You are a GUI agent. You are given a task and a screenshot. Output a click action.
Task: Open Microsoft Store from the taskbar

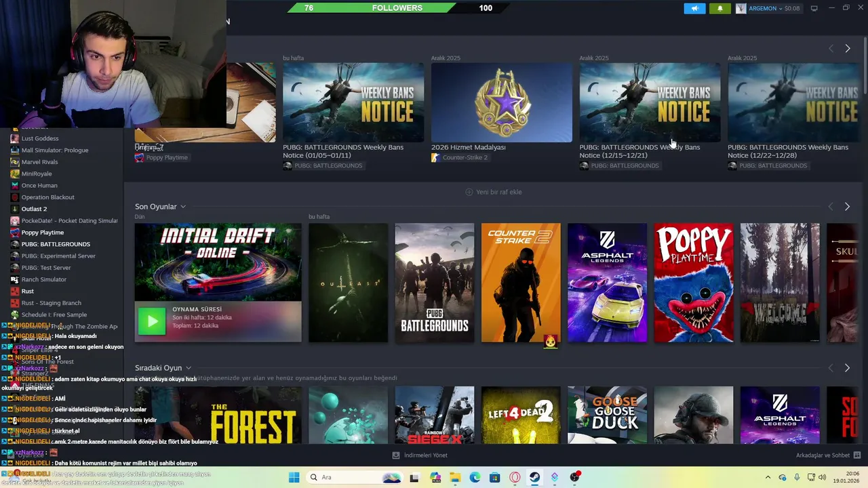pyautogui.click(x=495, y=477)
